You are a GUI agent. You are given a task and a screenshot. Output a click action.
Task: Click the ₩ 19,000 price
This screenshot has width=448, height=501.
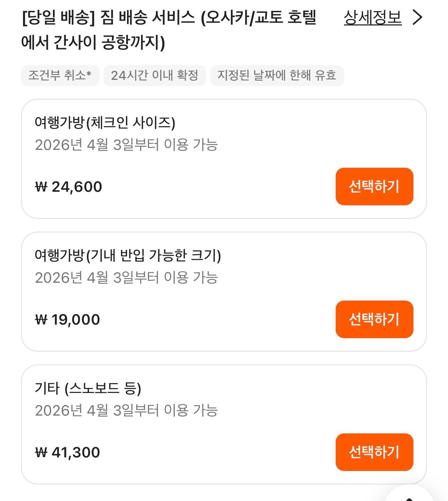pyautogui.click(x=68, y=320)
